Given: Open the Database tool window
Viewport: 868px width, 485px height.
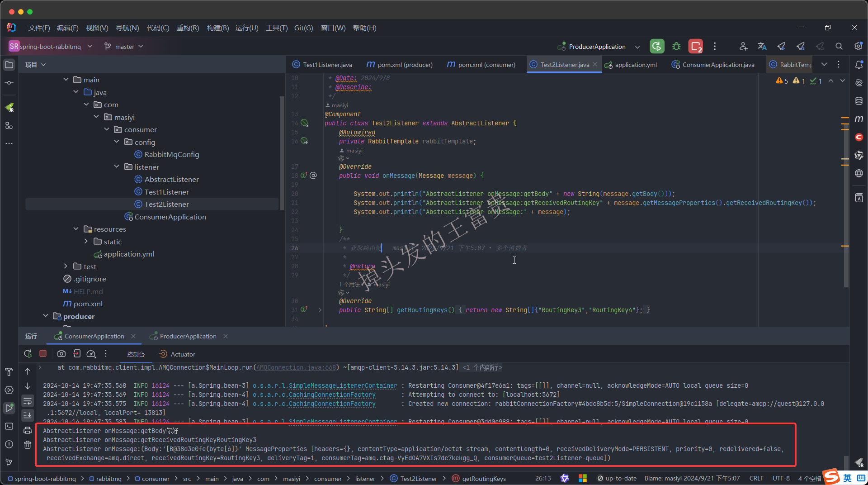Looking at the screenshot, I should [x=859, y=101].
